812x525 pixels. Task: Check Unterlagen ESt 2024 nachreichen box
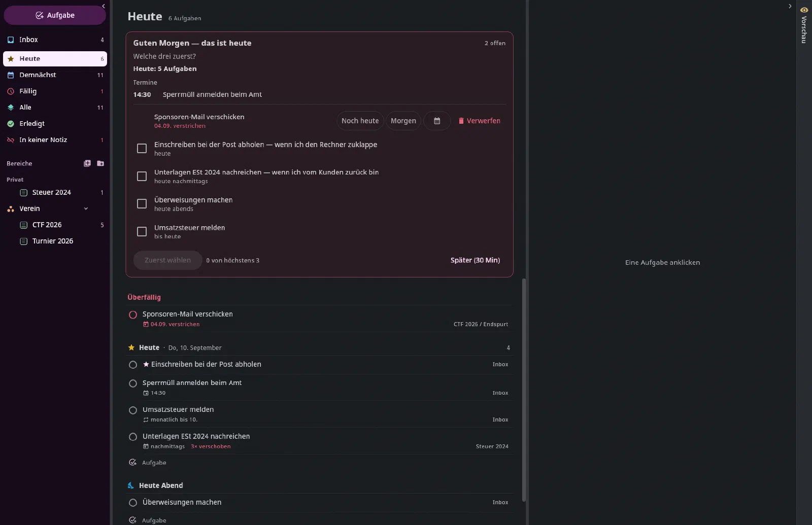[x=142, y=176]
